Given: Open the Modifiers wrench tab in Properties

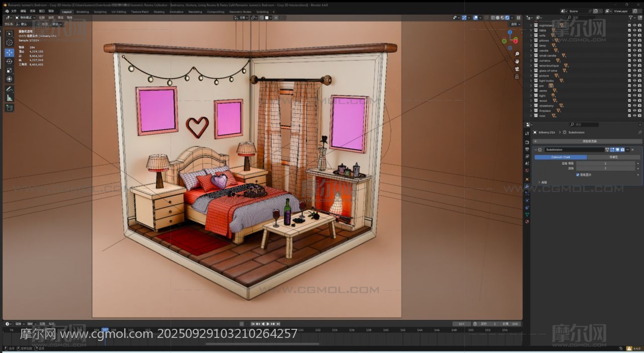Looking at the screenshot, I should (527, 186).
